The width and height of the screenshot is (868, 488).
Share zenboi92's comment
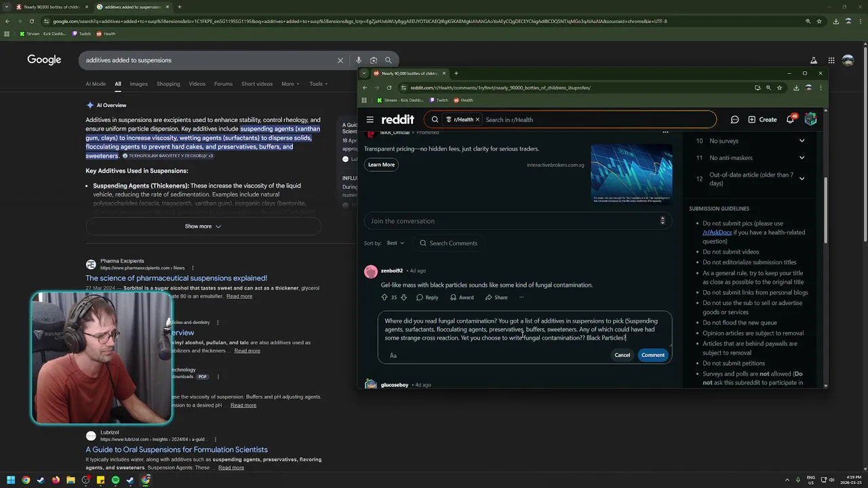coord(496,298)
